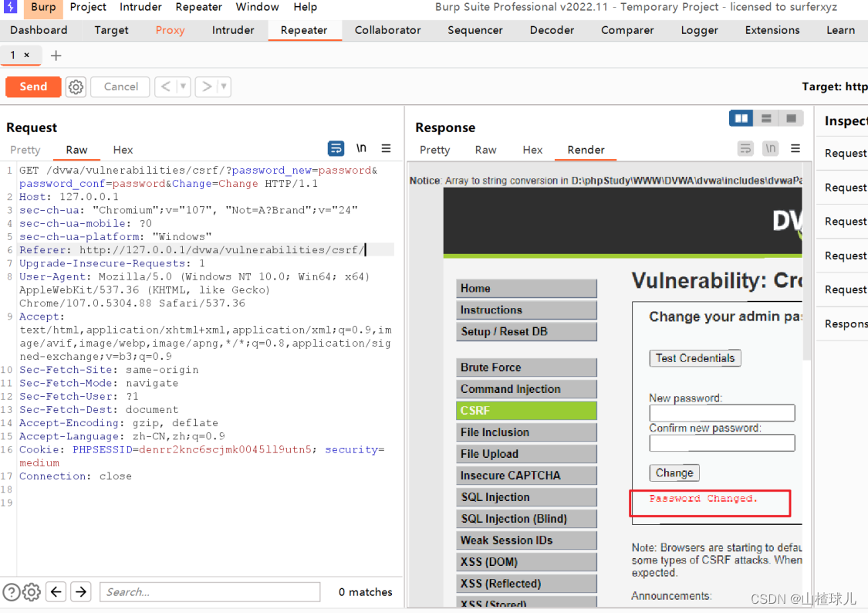Switch to the Target tab
The image size is (868, 613).
tap(111, 30)
